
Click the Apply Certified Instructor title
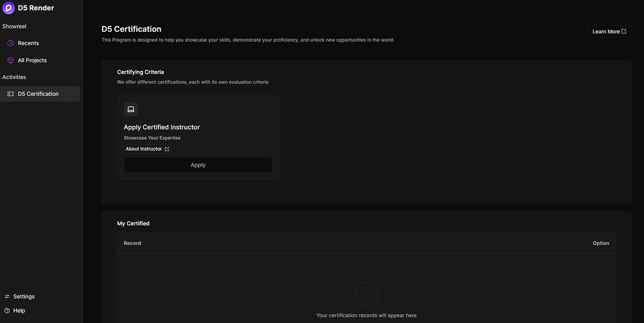pyautogui.click(x=162, y=128)
